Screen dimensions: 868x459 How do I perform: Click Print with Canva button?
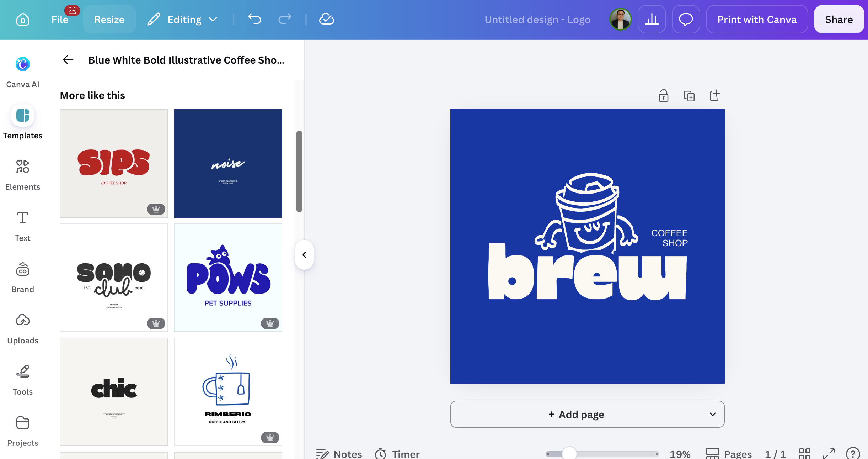click(757, 20)
